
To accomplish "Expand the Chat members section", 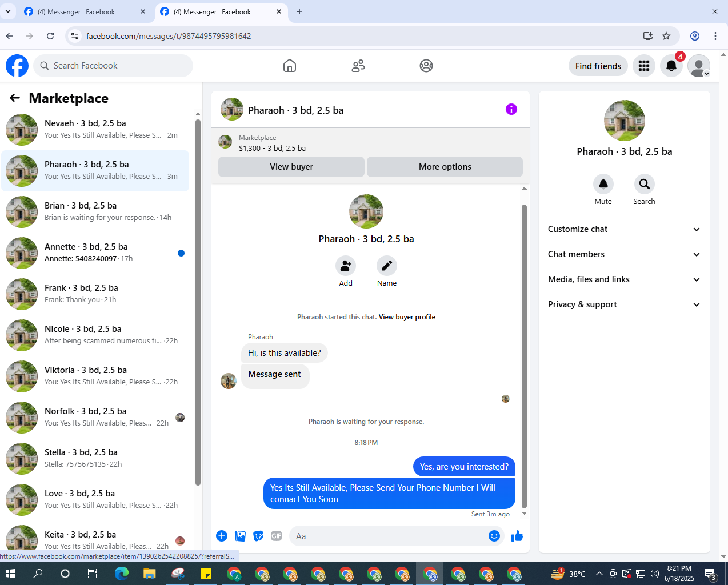I will pyautogui.click(x=624, y=254).
